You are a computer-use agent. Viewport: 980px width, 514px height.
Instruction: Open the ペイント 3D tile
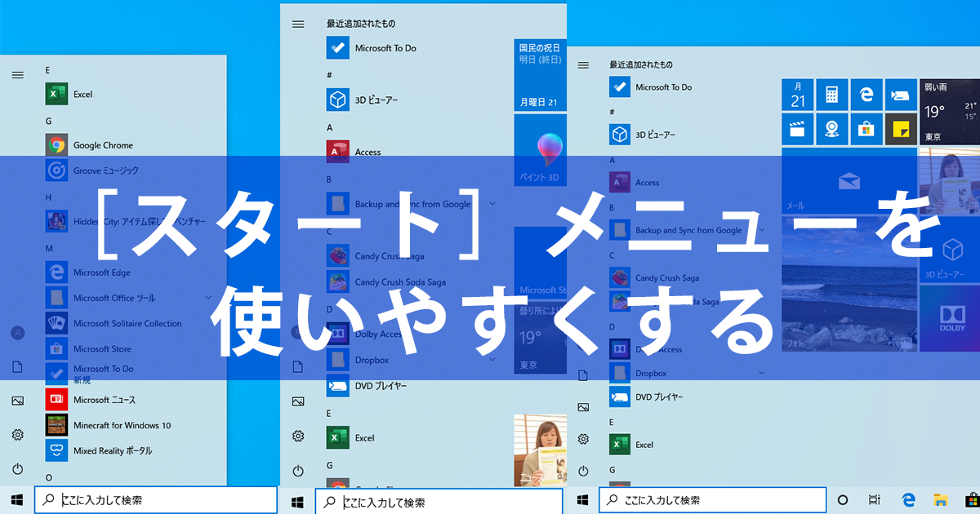click(540, 151)
